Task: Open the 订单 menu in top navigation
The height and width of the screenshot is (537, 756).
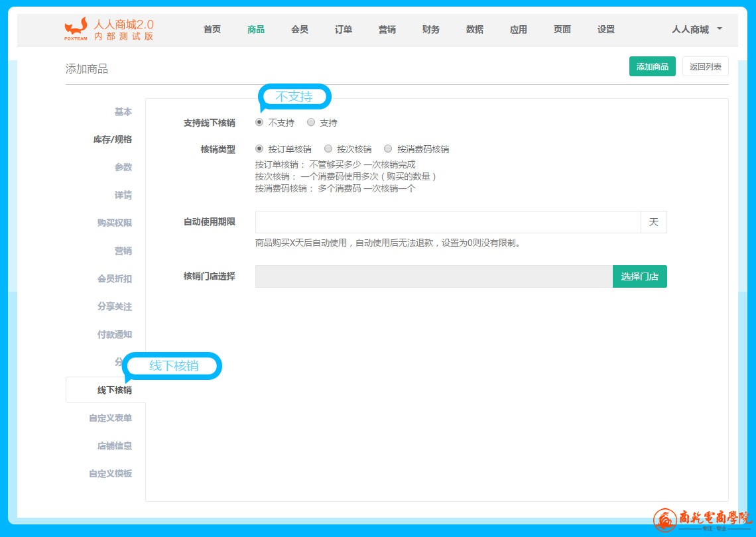Action: click(344, 29)
